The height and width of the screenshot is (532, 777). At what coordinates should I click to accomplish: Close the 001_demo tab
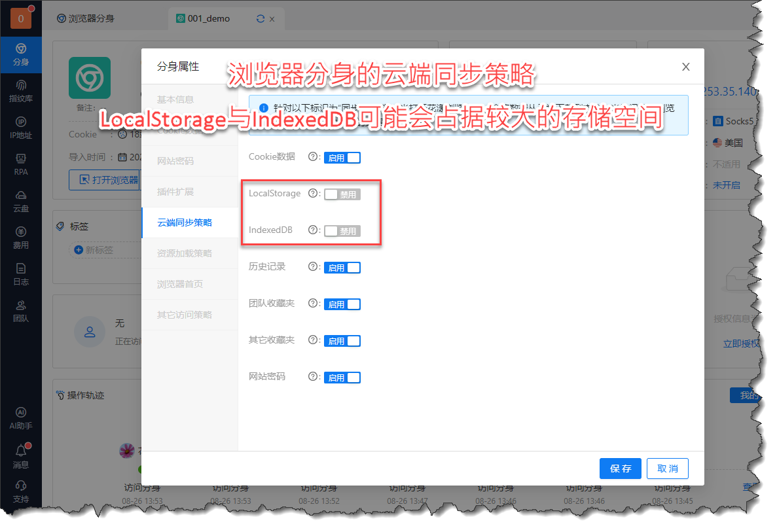pyautogui.click(x=272, y=20)
